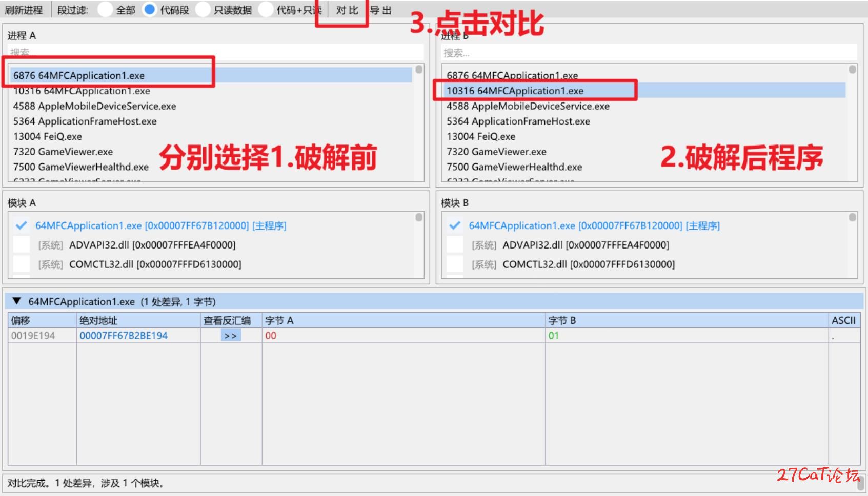Select 13004 FeiQ.exe in Process A
The height and width of the screenshot is (496, 868).
(x=211, y=136)
